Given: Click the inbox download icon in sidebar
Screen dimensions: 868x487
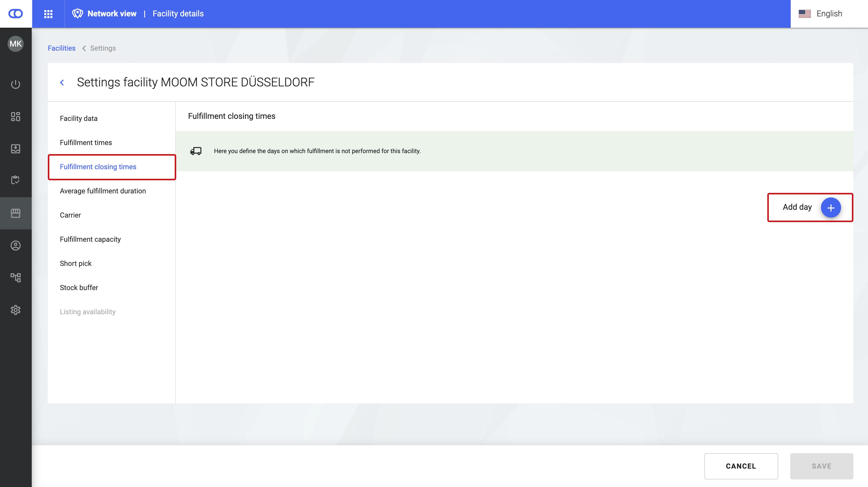Looking at the screenshot, I should [x=16, y=149].
